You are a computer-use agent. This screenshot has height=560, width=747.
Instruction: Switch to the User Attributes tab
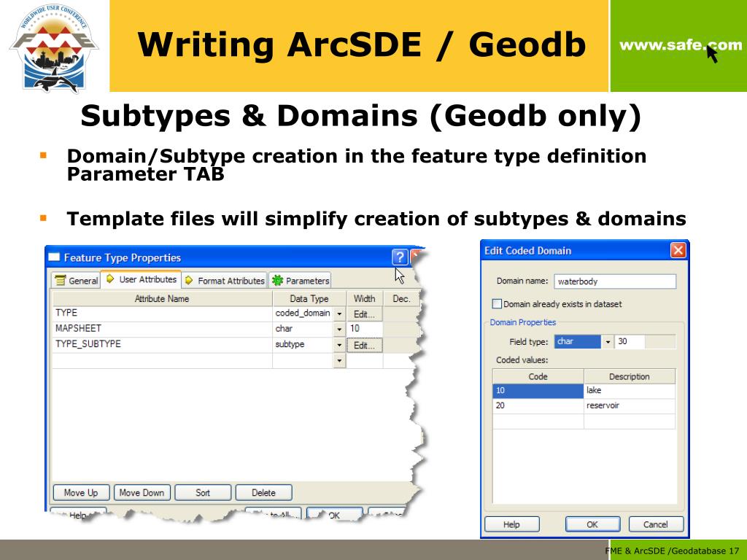coord(142,279)
